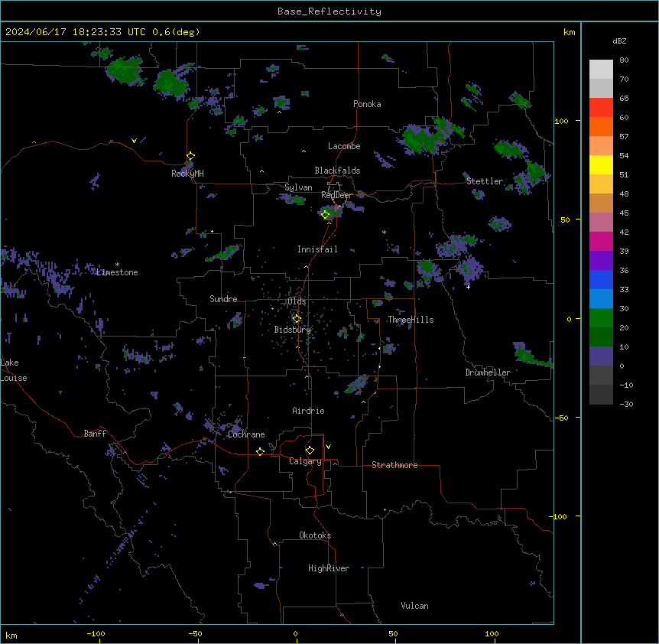Click the magenta 42 dBZ legend swatch

601,241
